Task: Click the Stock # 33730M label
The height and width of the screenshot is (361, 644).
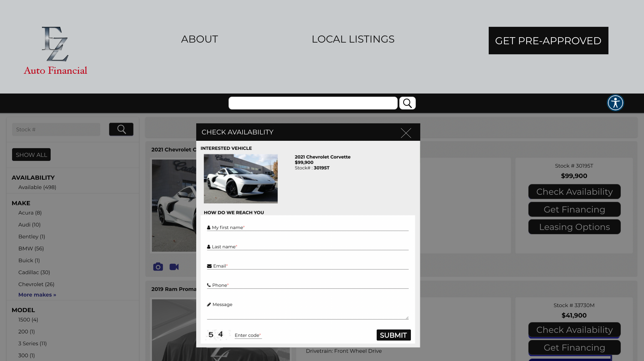Action: (x=574, y=305)
